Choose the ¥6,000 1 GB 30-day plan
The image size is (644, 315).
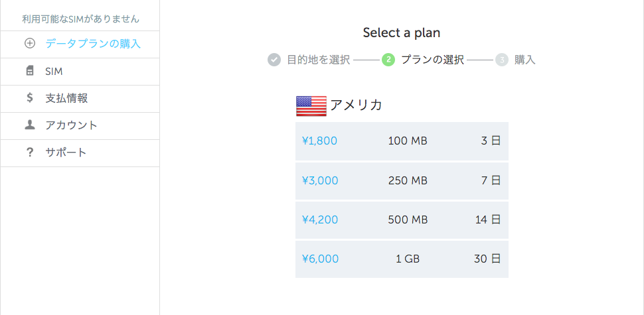point(402,259)
